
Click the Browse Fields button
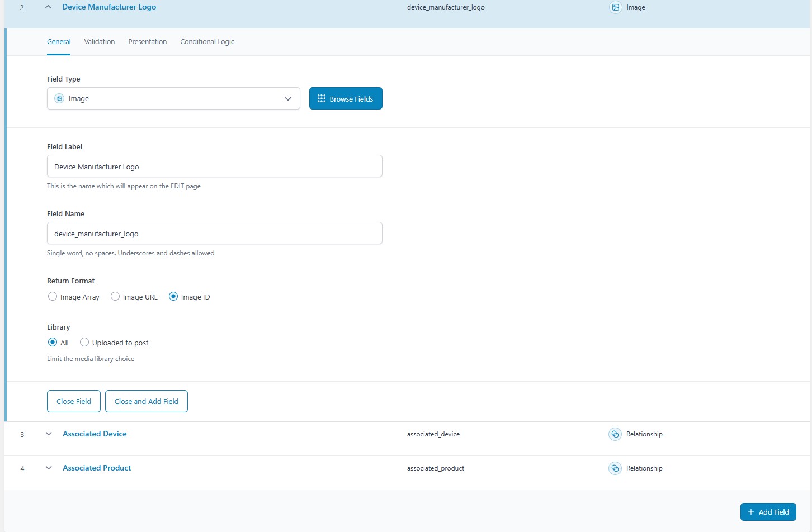pos(346,98)
